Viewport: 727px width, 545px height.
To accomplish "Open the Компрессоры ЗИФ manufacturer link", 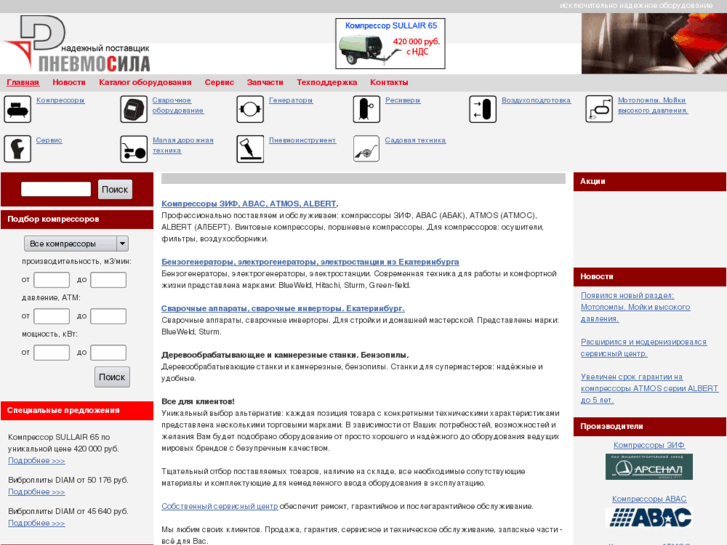I will pos(649,445).
